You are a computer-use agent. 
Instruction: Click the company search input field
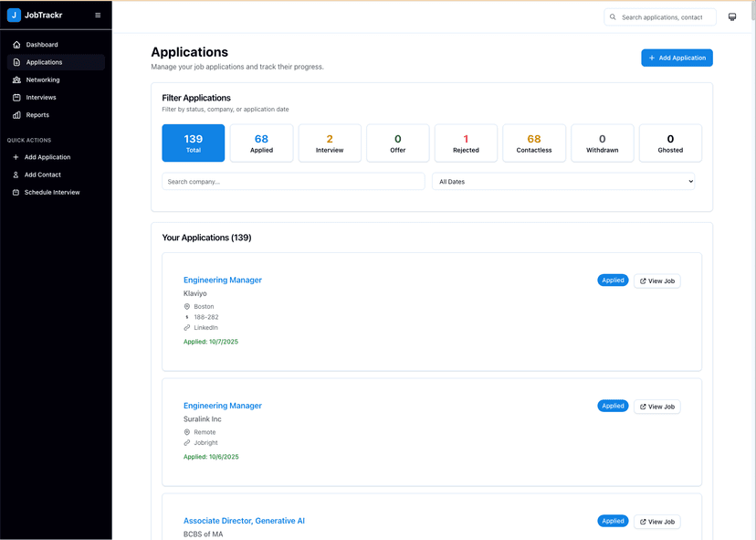[292, 181]
